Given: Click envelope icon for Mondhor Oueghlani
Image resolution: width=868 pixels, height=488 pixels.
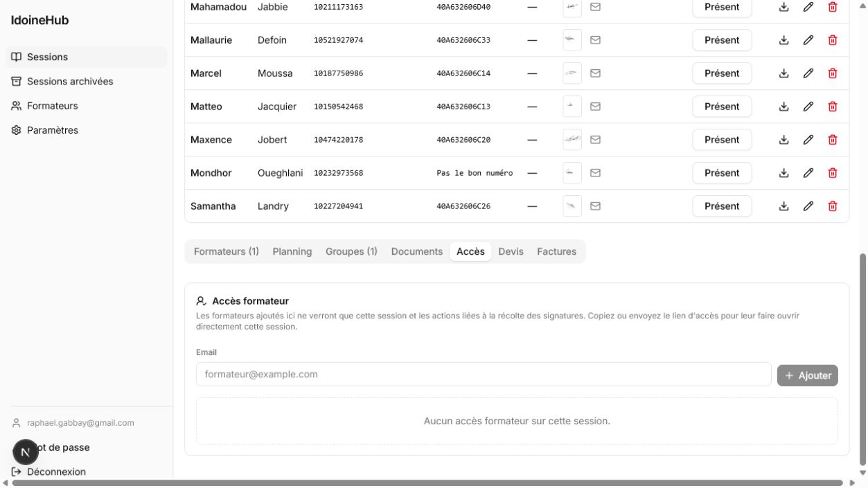Looking at the screenshot, I should coord(595,173).
